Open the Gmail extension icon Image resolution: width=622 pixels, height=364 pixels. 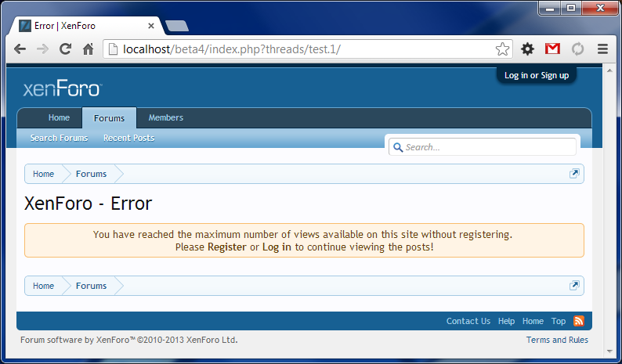point(552,49)
